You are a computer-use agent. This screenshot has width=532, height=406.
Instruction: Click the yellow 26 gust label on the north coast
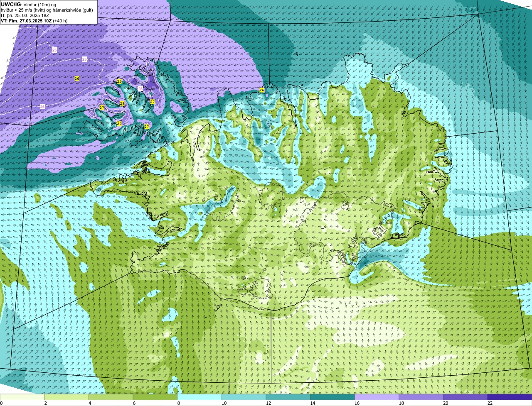click(x=262, y=90)
